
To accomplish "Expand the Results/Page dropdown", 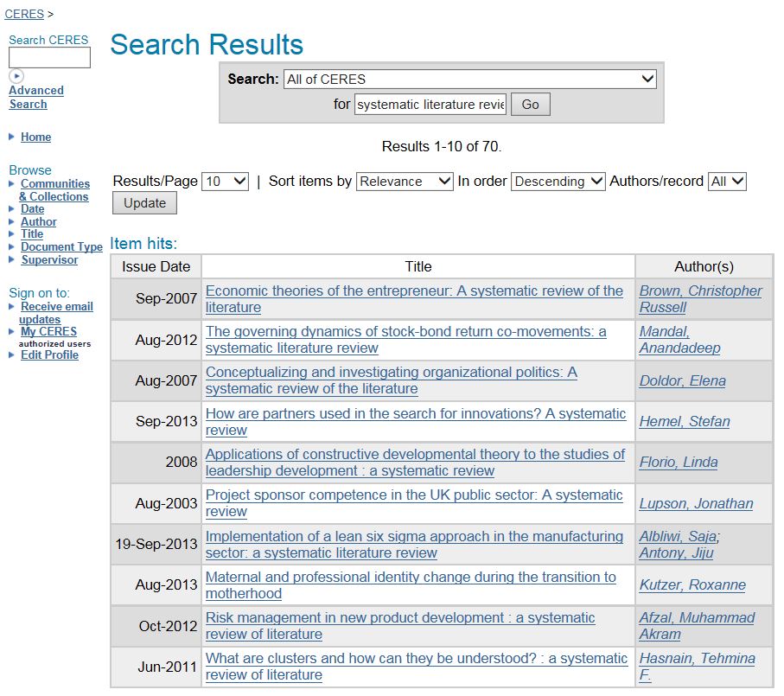I will click(x=225, y=182).
